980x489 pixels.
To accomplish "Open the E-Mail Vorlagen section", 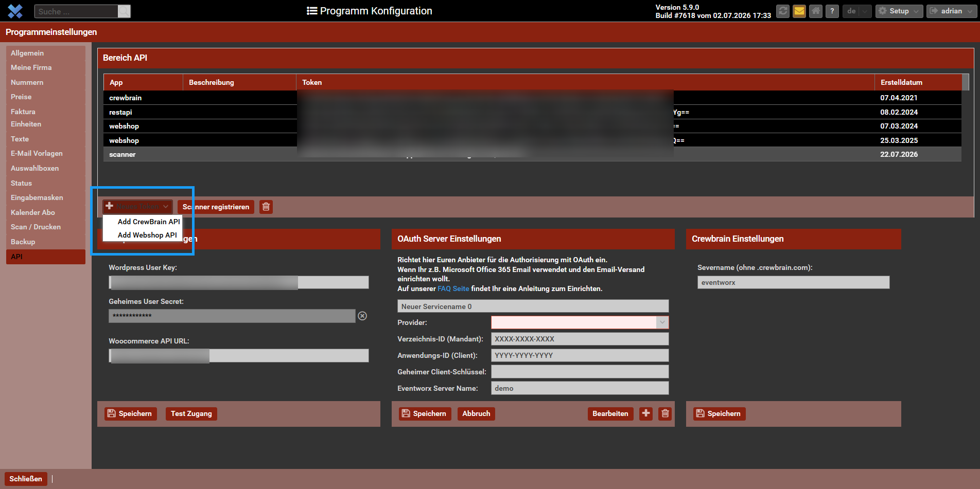I will point(46,153).
